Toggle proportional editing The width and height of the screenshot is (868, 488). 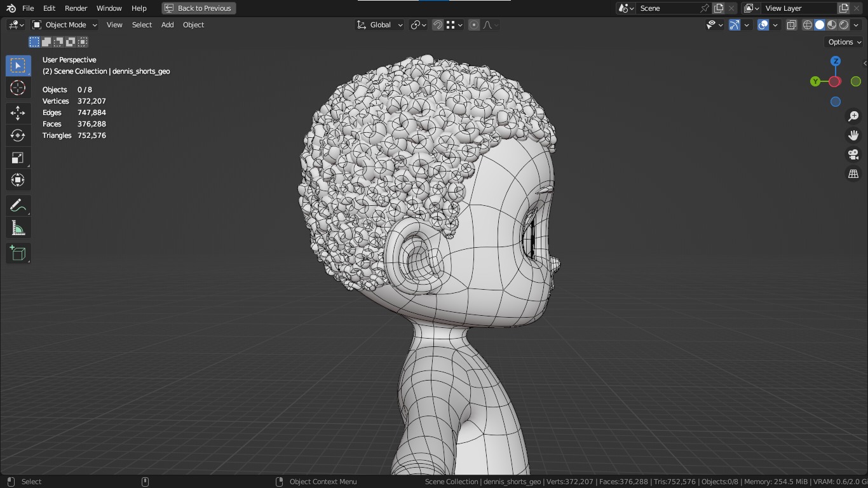pos(474,25)
